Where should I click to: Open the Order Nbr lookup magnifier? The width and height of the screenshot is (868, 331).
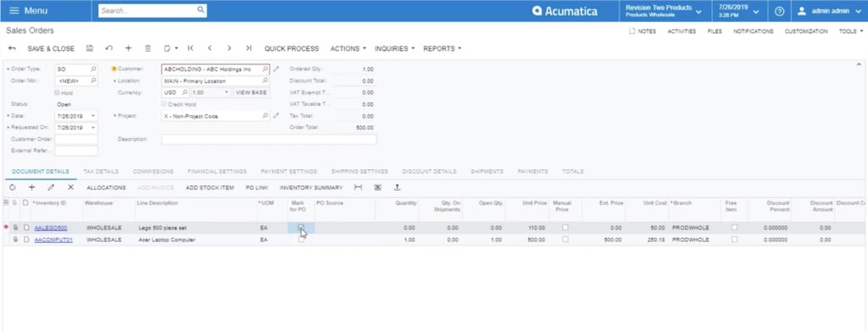click(93, 80)
